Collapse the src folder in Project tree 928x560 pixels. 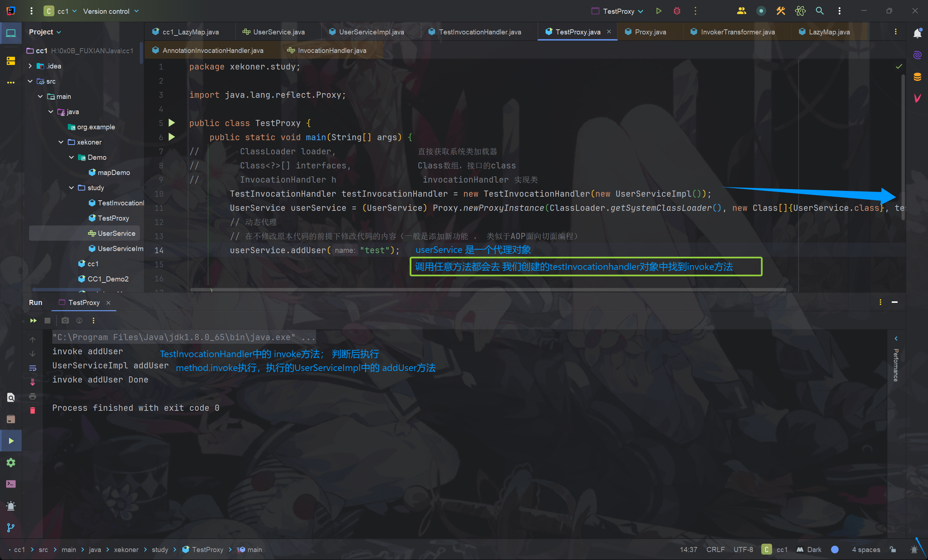click(x=30, y=81)
